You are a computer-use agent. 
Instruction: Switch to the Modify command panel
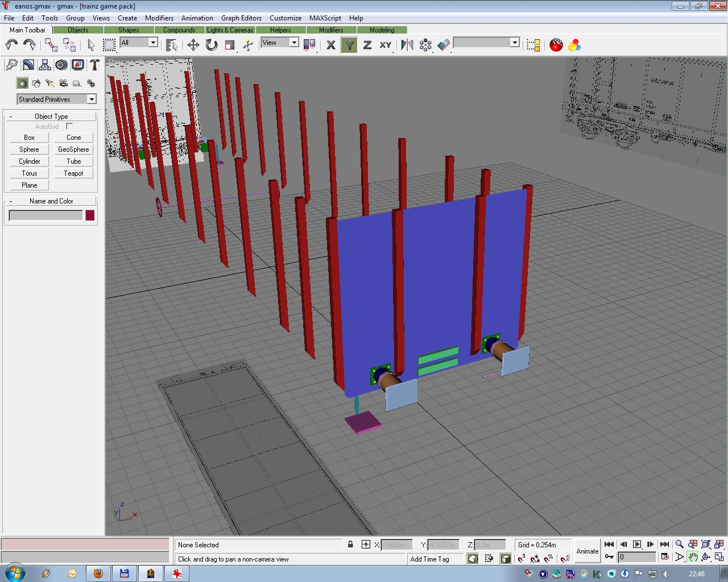(x=28, y=65)
